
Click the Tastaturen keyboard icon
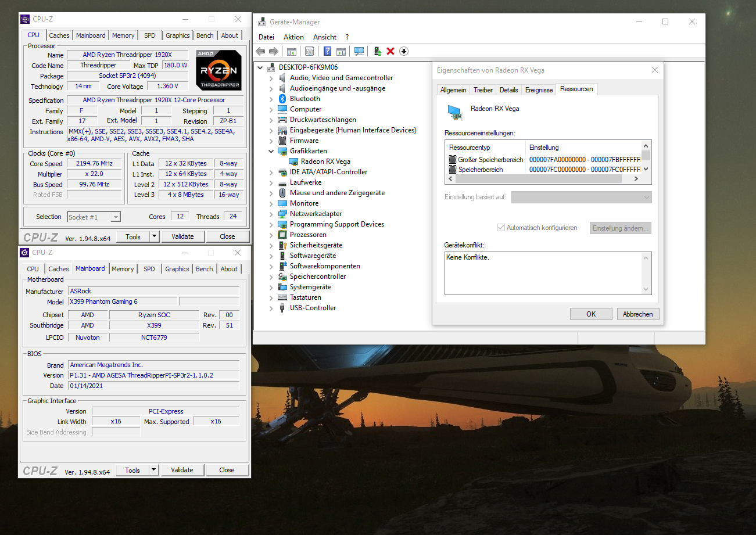(282, 297)
